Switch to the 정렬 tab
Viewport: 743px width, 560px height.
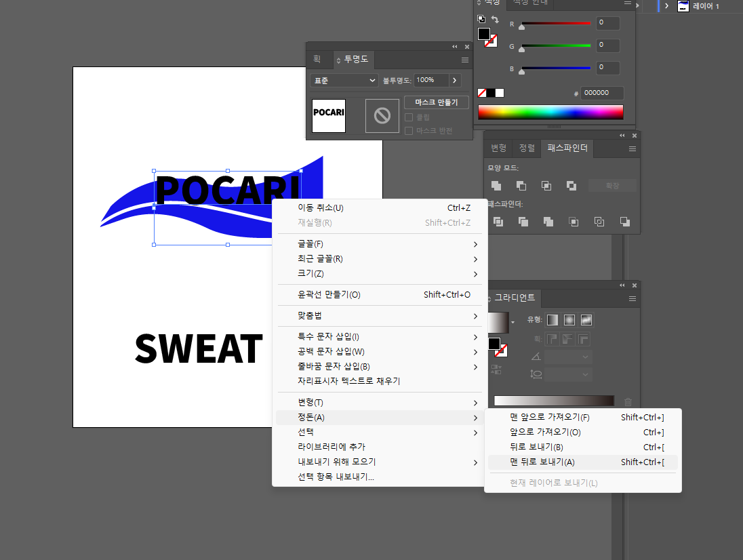(x=527, y=148)
